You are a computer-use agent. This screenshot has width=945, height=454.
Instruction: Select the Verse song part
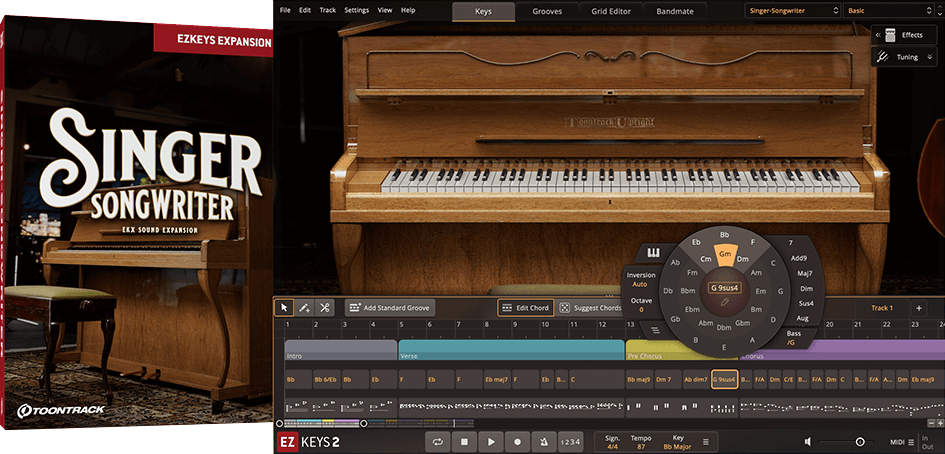[511, 350]
